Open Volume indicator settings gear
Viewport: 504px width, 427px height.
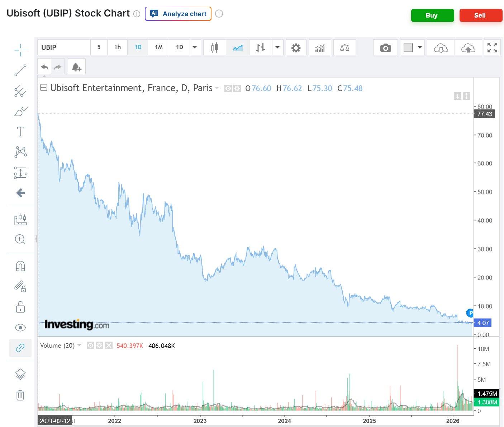(100, 346)
